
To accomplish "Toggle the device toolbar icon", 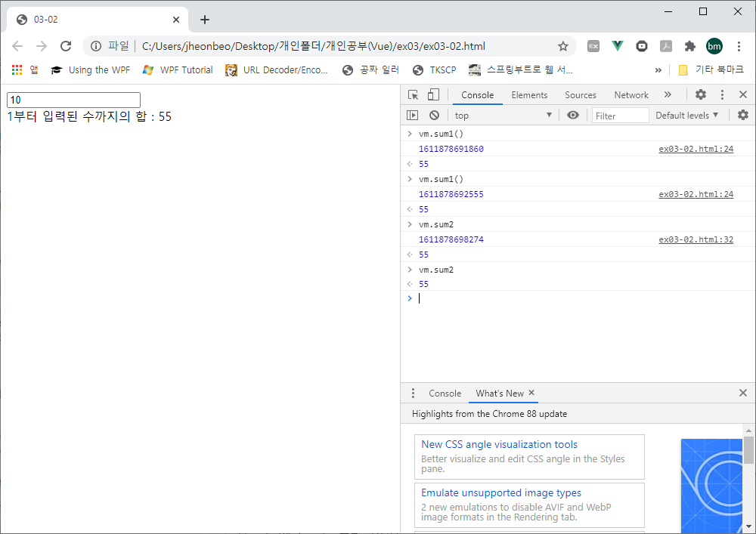I will coord(433,95).
